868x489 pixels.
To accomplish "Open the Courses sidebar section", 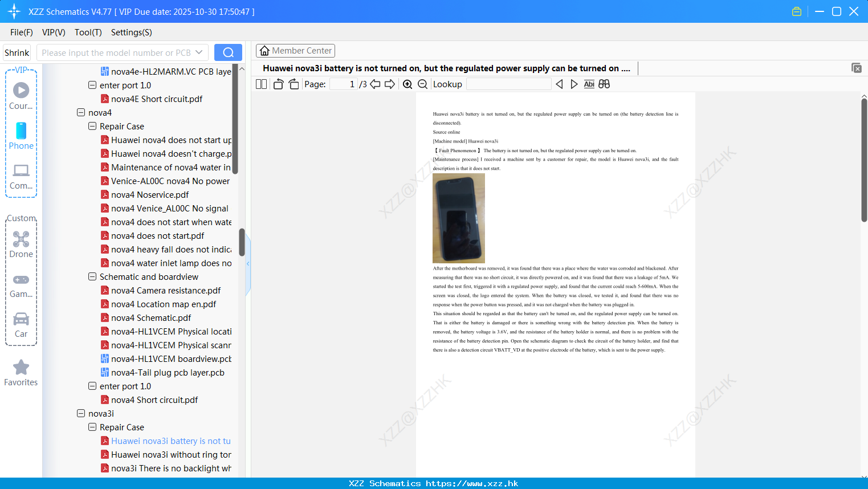I will coord(21,96).
